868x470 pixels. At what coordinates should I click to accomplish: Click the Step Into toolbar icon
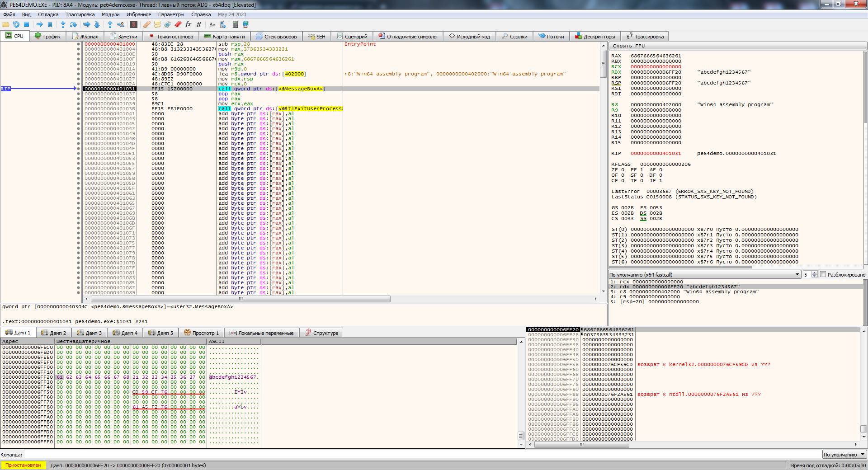click(63, 24)
